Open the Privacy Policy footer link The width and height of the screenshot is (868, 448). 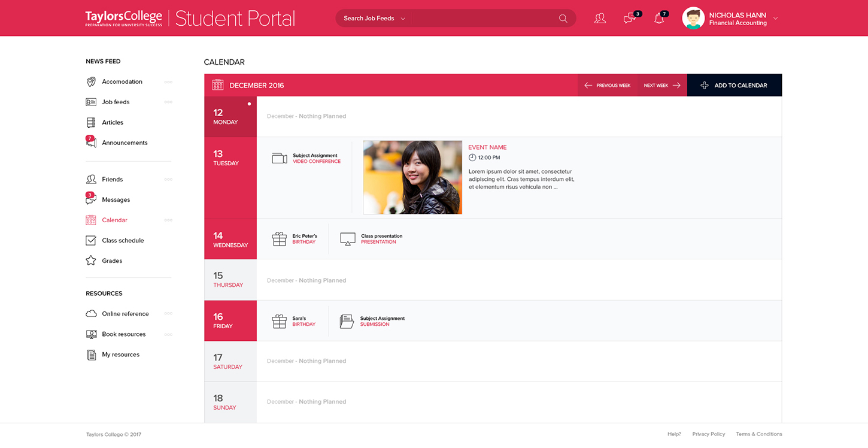point(708,434)
